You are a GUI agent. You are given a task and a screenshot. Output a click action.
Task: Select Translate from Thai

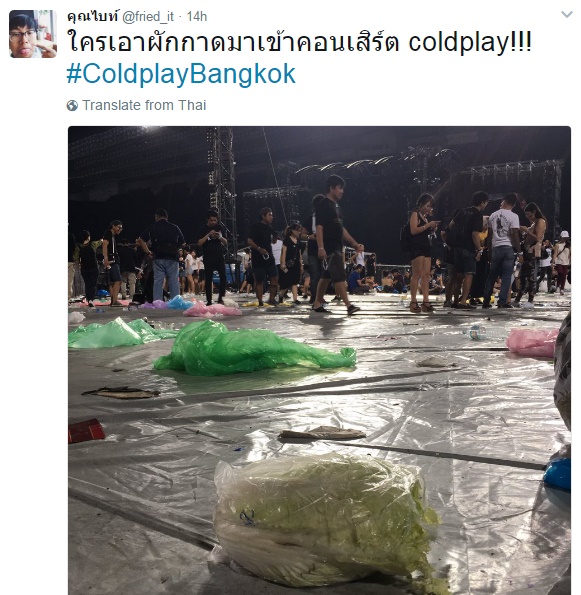[x=144, y=105]
